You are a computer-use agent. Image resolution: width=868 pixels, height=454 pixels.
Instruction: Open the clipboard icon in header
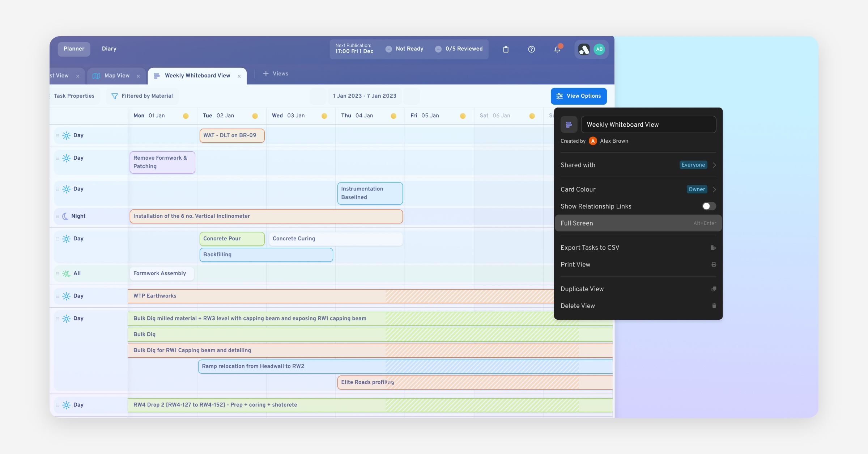[x=506, y=49]
